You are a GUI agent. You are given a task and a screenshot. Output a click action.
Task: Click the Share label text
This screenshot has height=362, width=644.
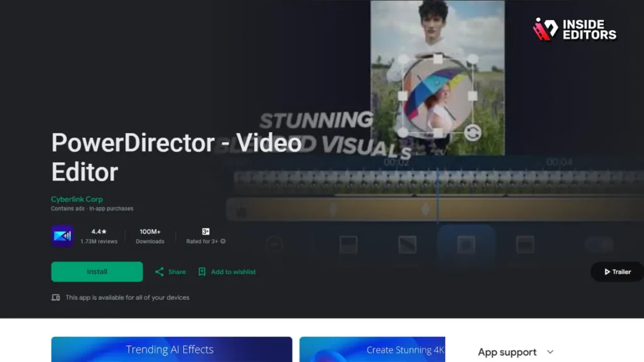click(x=177, y=271)
